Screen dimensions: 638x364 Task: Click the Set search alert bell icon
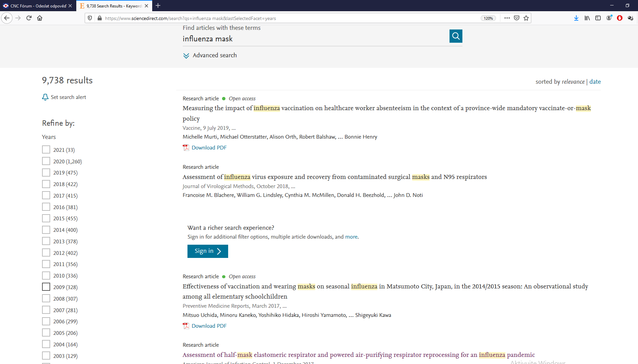pos(45,97)
